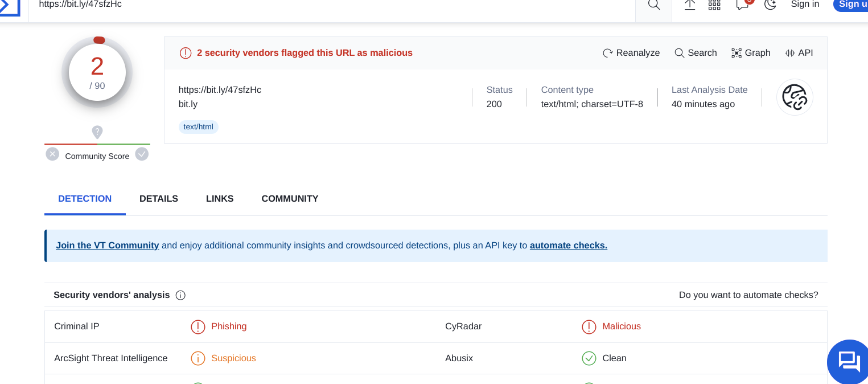This screenshot has height=384, width=868.
Task: Click the automate checks link
Action: coord(569,246)
